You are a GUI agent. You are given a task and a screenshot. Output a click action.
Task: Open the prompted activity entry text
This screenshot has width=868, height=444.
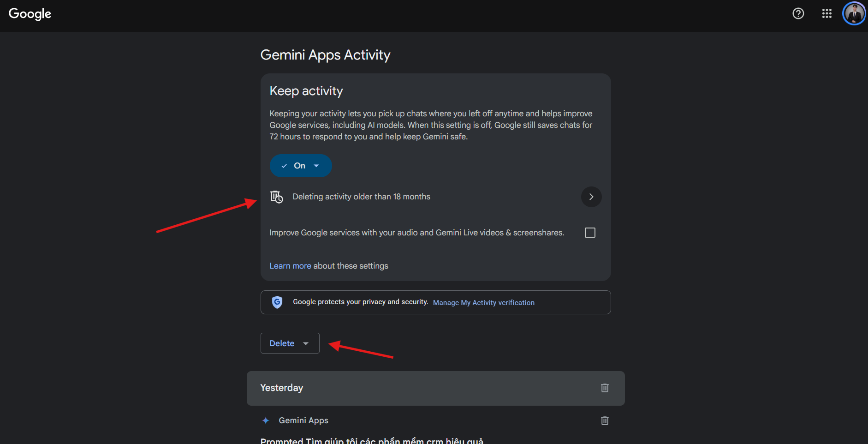[372, 441]
